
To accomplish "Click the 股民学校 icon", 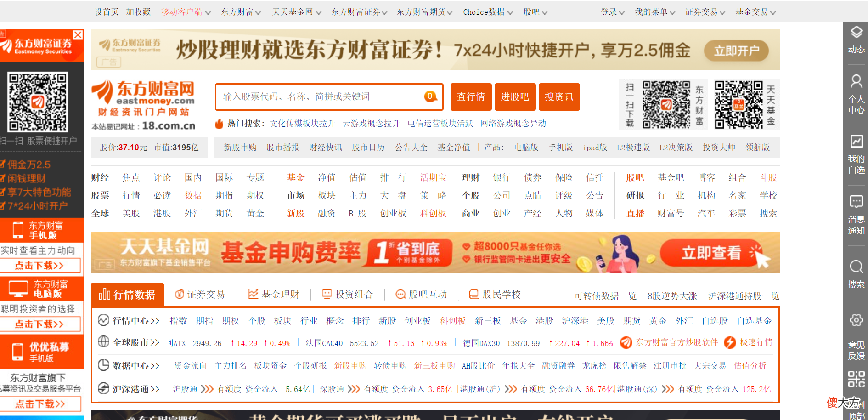I will tap(474, 294).
